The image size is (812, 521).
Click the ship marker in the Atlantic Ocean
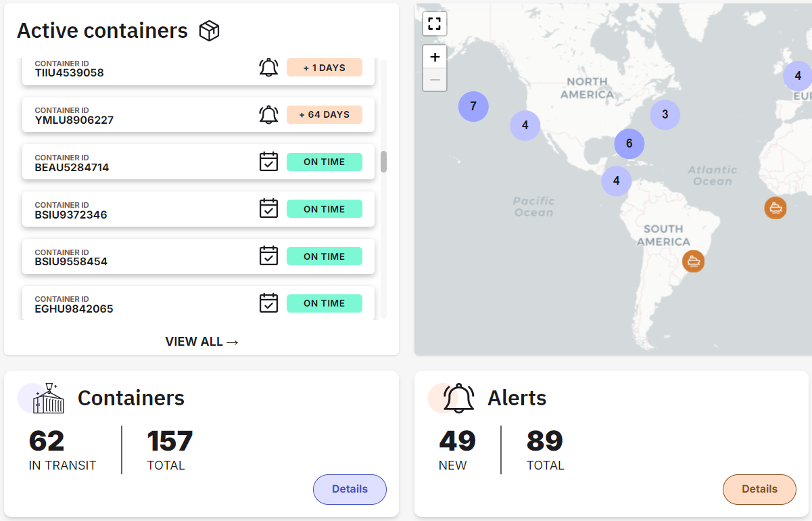tap(775, 208)
